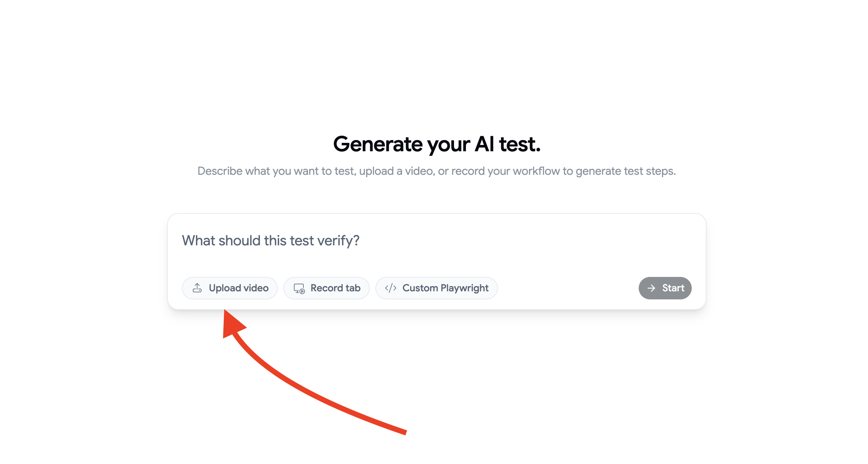868x464 pixels.
Task: Click the upload icon in Upload video chip
Action: [198, 288]
